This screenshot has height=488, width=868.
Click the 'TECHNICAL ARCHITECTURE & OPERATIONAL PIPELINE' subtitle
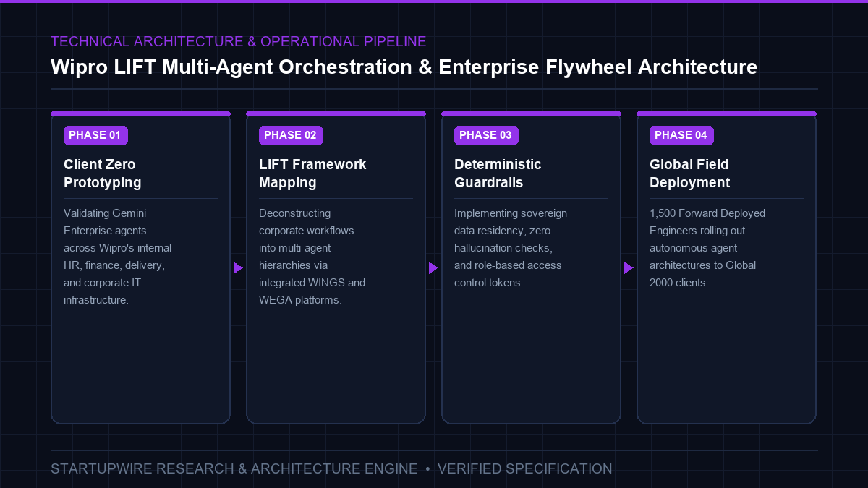[x=239, y=42]
